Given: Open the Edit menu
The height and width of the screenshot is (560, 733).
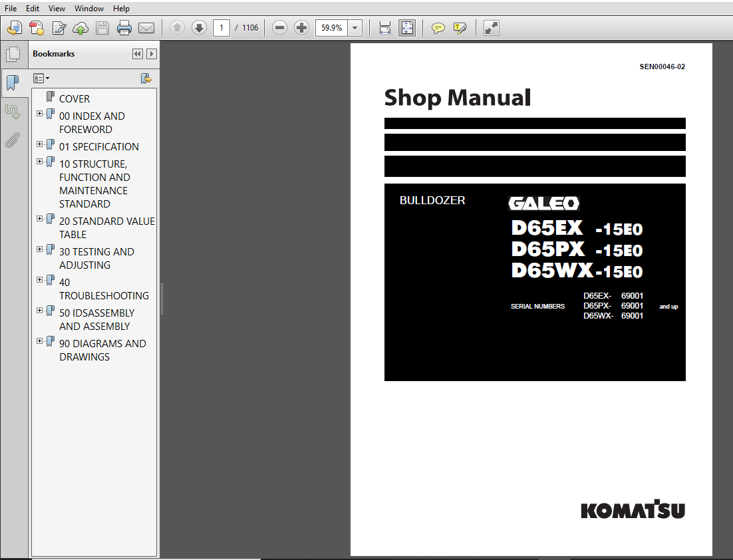Looking at the screenshot, I should tap(32, 9).
